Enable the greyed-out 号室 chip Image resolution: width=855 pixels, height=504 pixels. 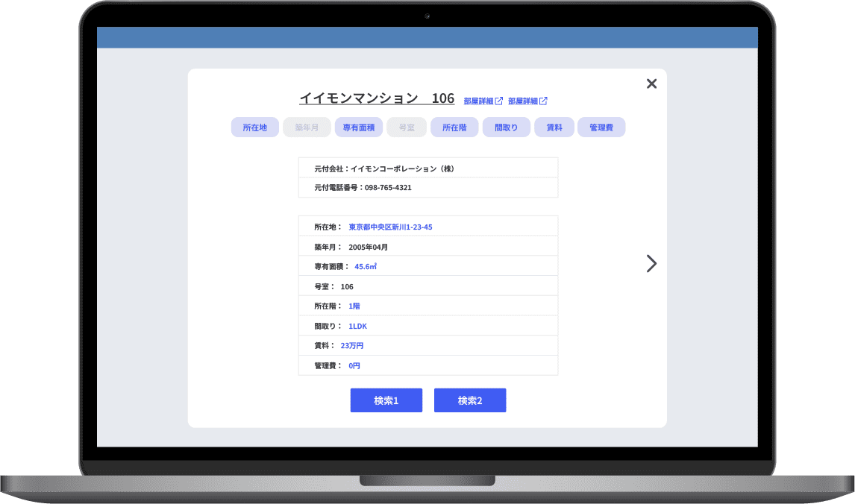tap(407, 127)
